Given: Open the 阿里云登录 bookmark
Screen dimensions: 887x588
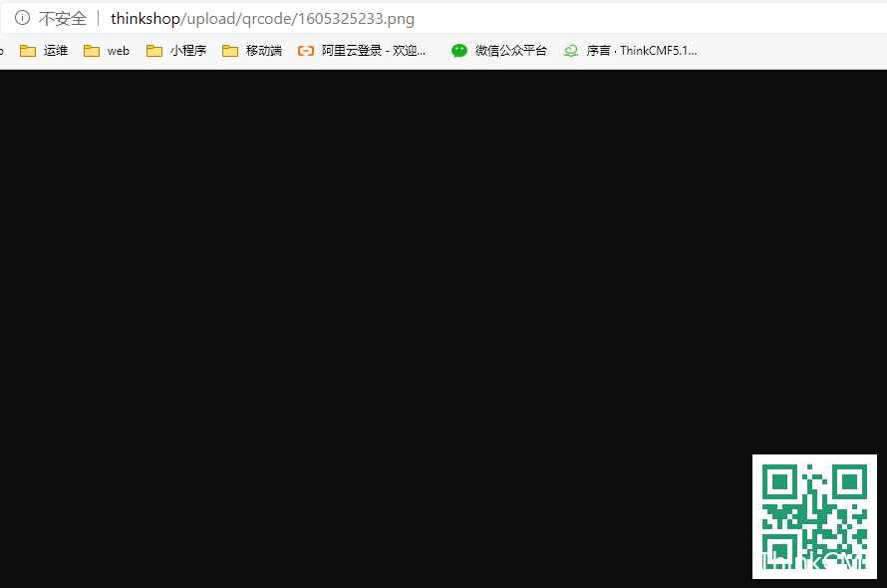Looking at the screenshot, I should 362,51.
